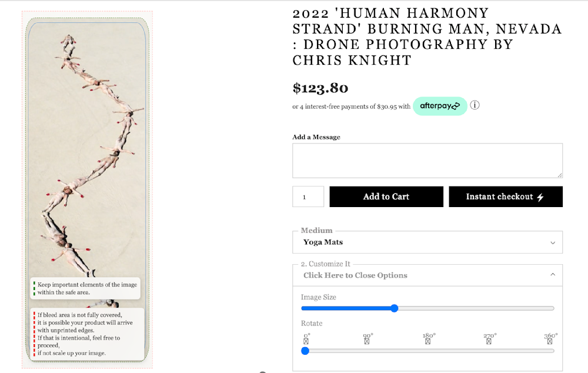Screen dimensions: 588x373
Task: Click the message box resize handle
Action: pyautogui.click(x=560, y=175)
